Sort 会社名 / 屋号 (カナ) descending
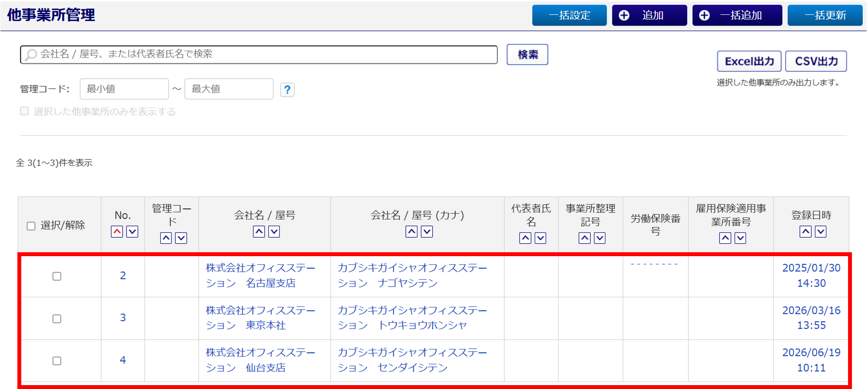 427,232
